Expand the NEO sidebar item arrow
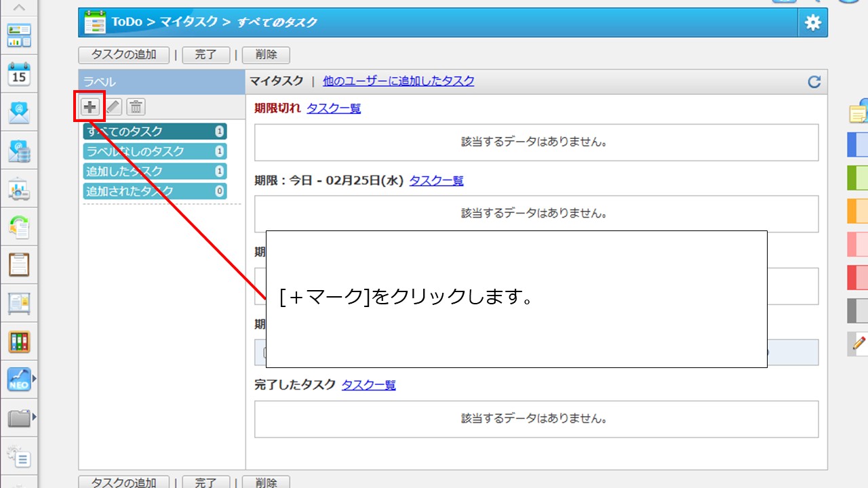Screen dimensions: 868x488 pos(34,378)
